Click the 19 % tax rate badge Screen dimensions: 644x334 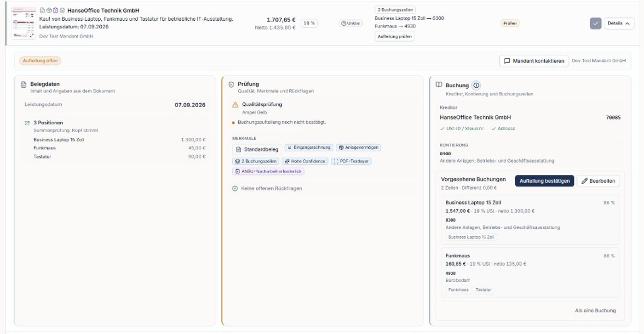pos(309,23)
